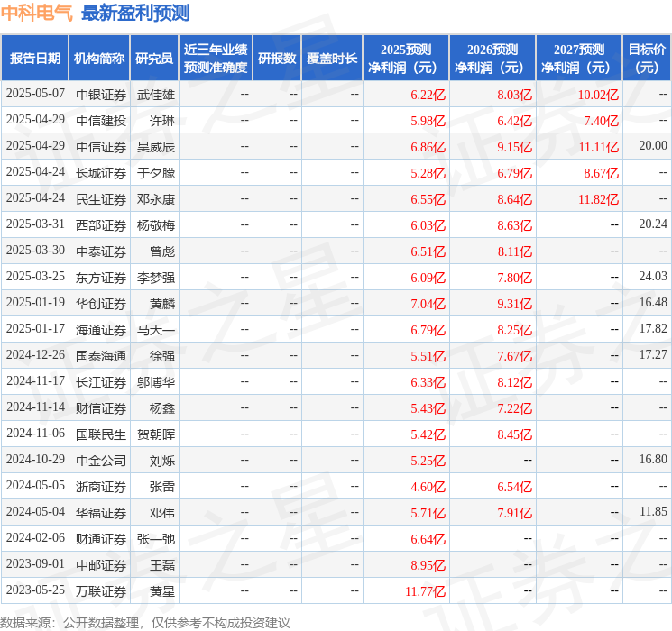Image resolution: width=672 pixels, height=631 pixels.
Task: Click institution 中邮证券
Action: 101,565
